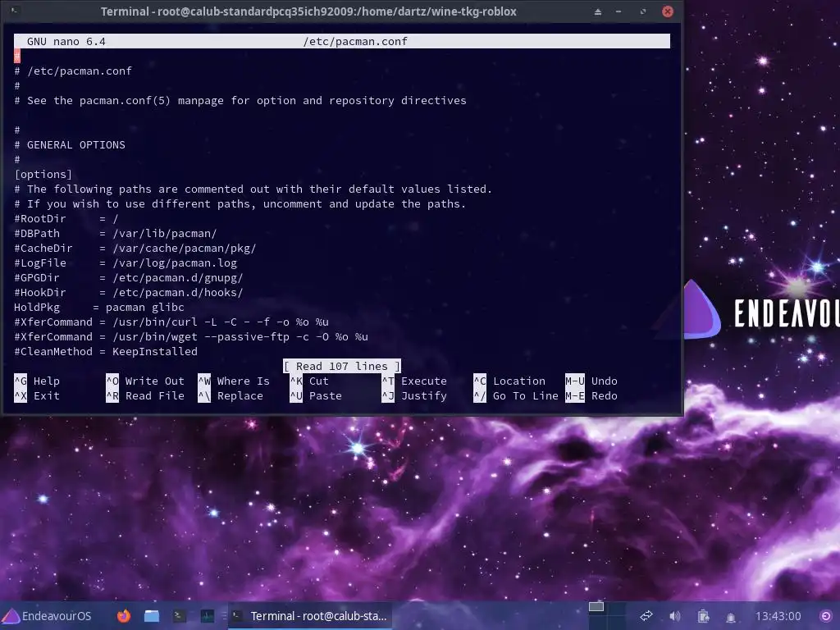Click the '^J Justify' nano shortcut
840x630 pixels.
coord(414,396)
